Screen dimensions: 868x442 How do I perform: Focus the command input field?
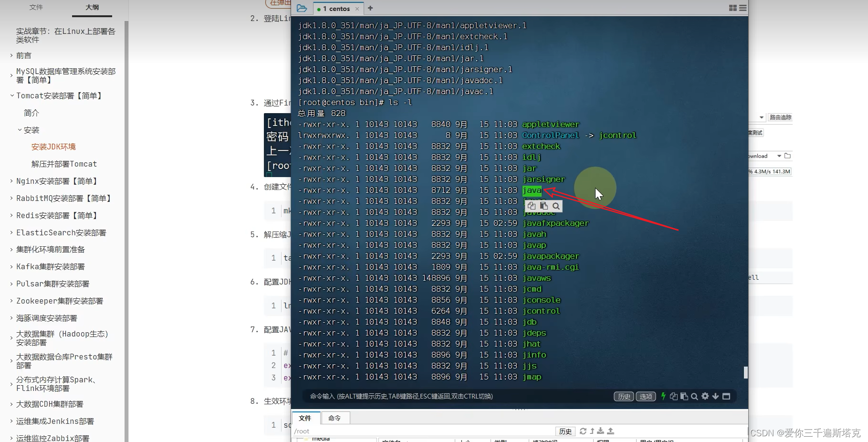458,396
